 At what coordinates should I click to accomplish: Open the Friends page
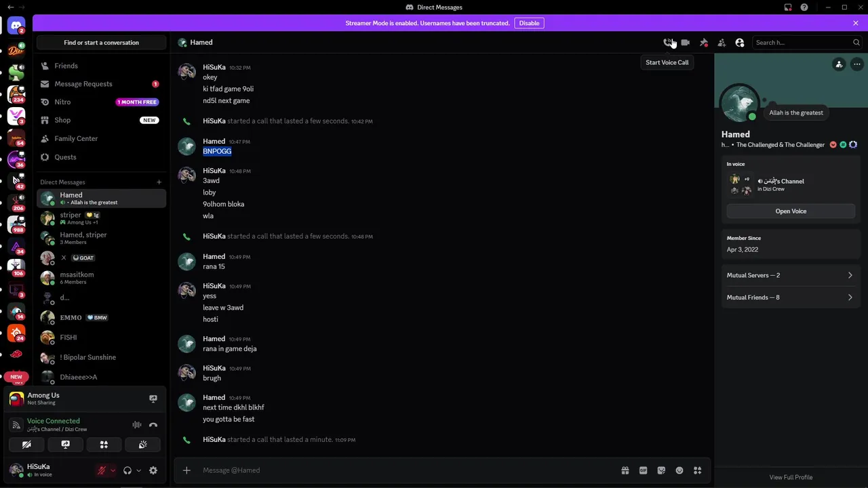102,66
